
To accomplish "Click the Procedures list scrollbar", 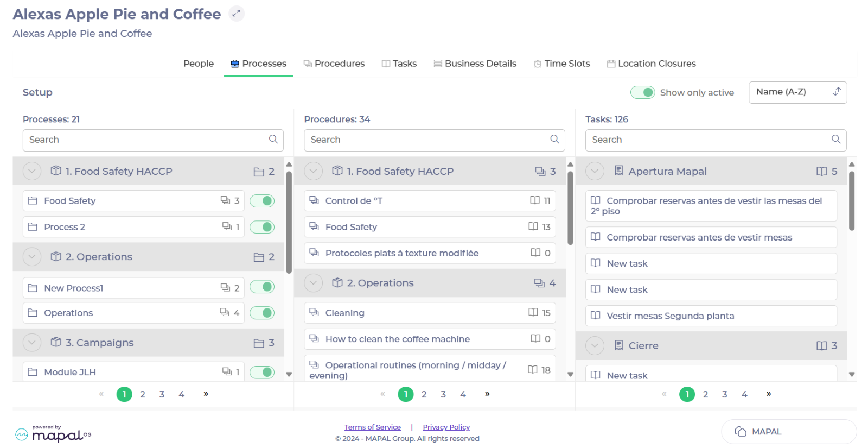I will point(570,208).
